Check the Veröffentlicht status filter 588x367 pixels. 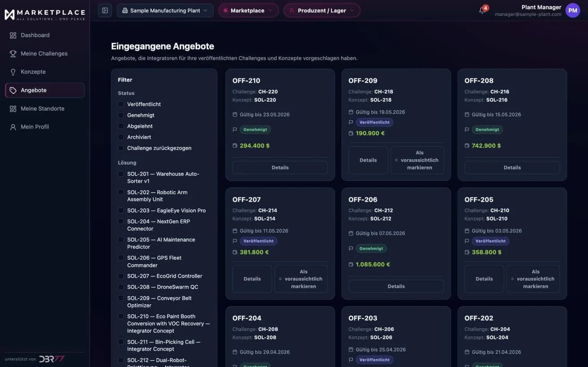click(x=121, y=104)
